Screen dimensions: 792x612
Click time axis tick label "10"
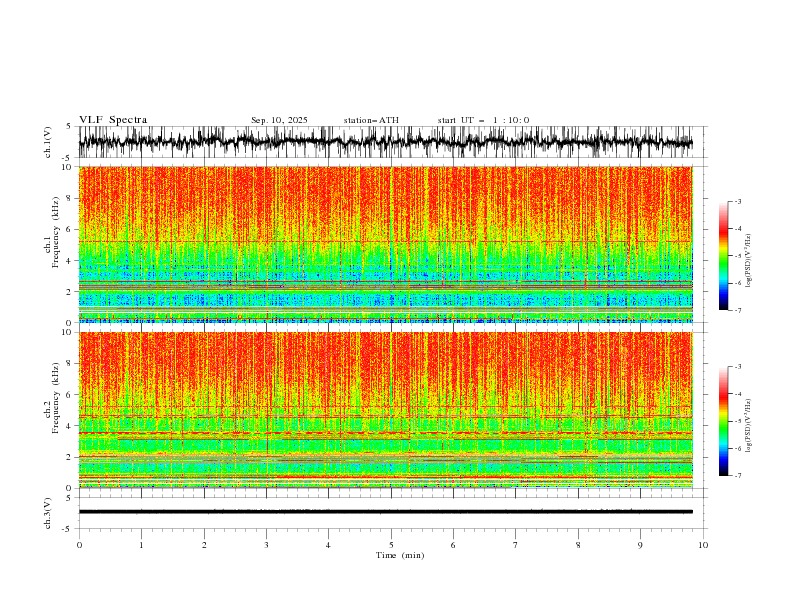point(703,545)
